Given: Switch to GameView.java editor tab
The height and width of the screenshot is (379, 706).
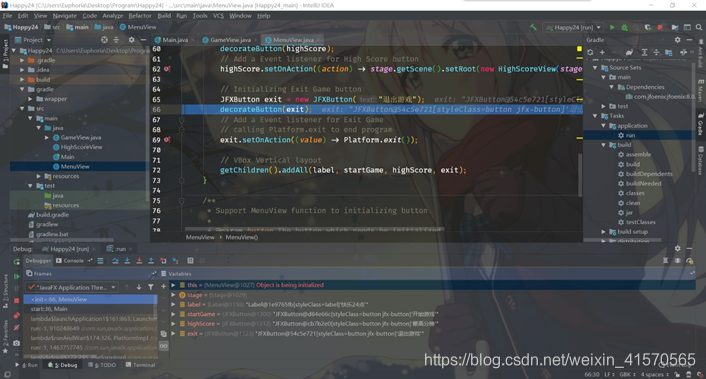Looking at the screenshot, I should click(230, 40).
